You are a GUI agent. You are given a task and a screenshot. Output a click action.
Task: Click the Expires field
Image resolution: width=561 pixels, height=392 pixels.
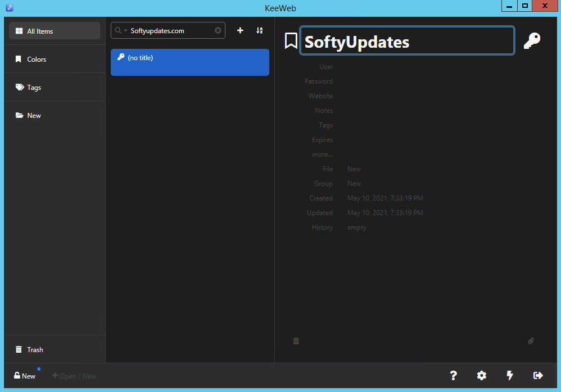pos(322,140)
